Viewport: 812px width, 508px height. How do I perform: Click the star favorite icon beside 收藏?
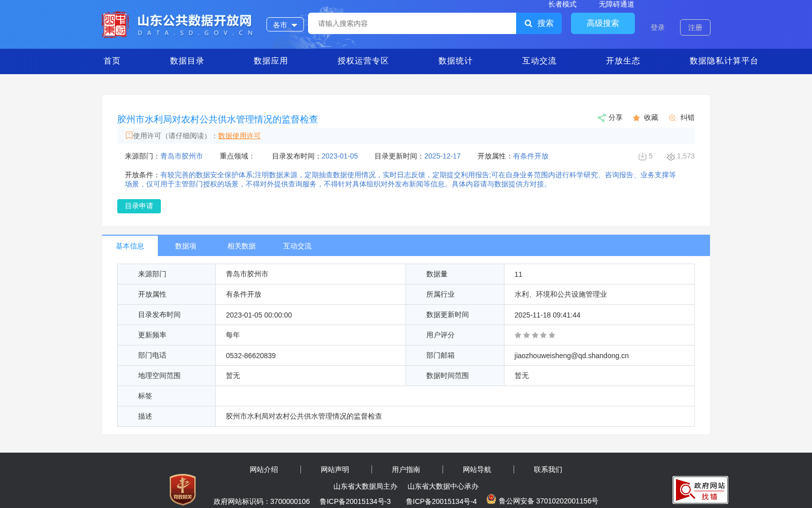636,118
